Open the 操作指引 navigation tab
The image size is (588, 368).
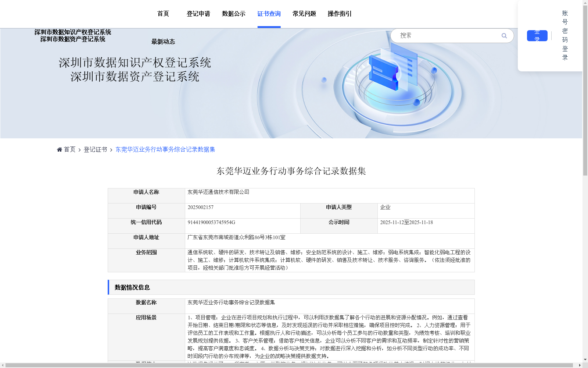340,14
